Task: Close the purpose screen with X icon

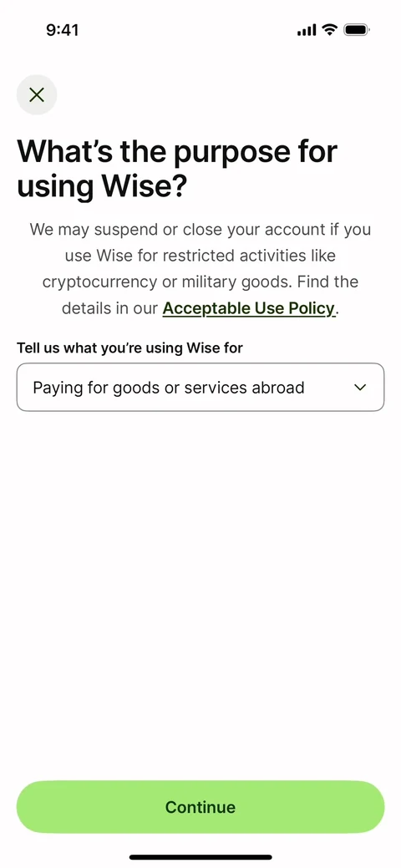Action: pyautogui.click(x=37, y=94)
